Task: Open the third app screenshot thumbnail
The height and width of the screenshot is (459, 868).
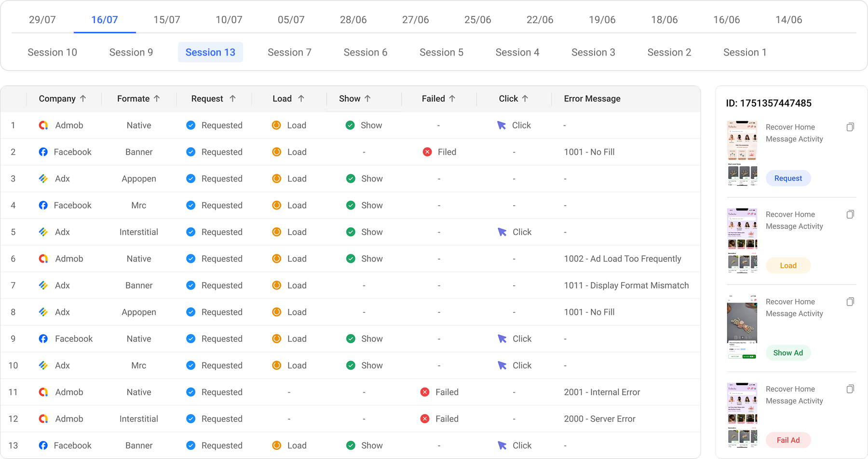Action: click(742, 327)
